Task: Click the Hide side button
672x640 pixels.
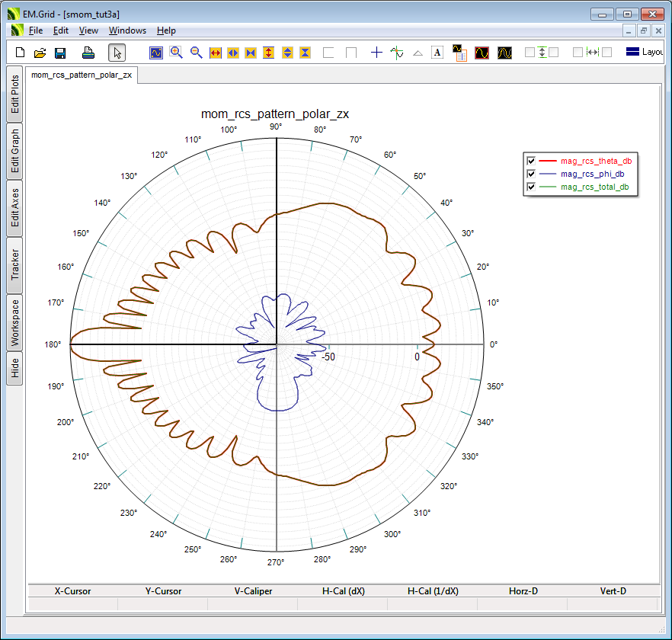Action: (14, 369)
